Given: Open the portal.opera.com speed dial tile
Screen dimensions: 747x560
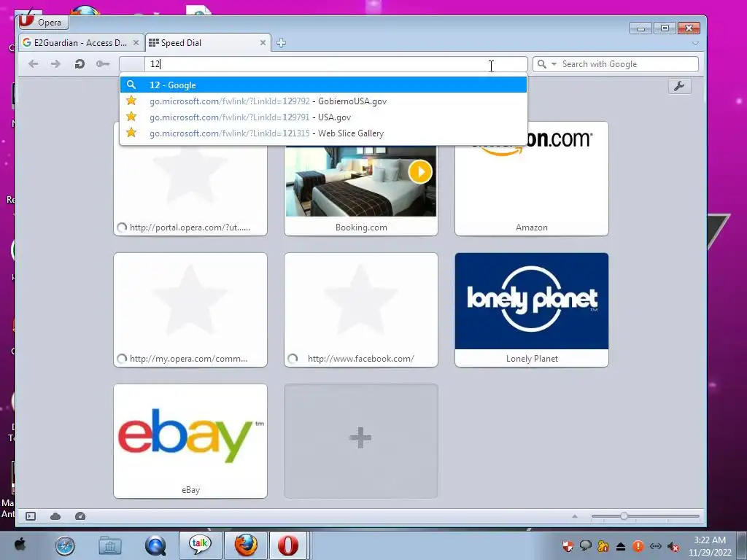Looking at the screenshot, I should [x=190, y=190].
